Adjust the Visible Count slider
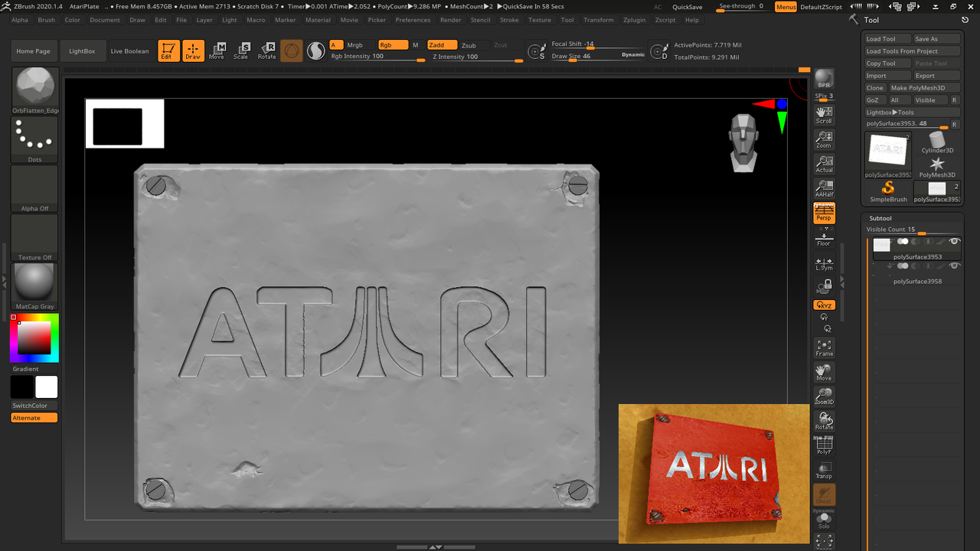This screenshot has width=980, height=551. pyautogui.click(x=913, y=230)
